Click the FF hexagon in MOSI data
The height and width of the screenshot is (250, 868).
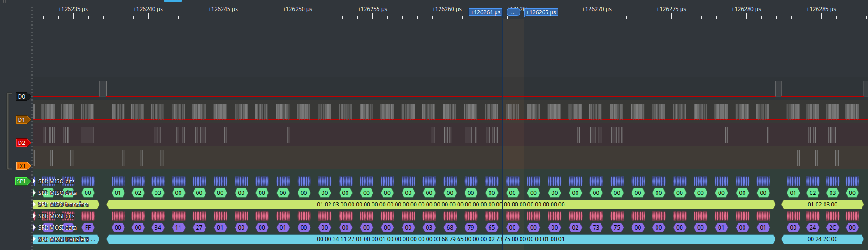pyautogui.click(x=88, y=228)
